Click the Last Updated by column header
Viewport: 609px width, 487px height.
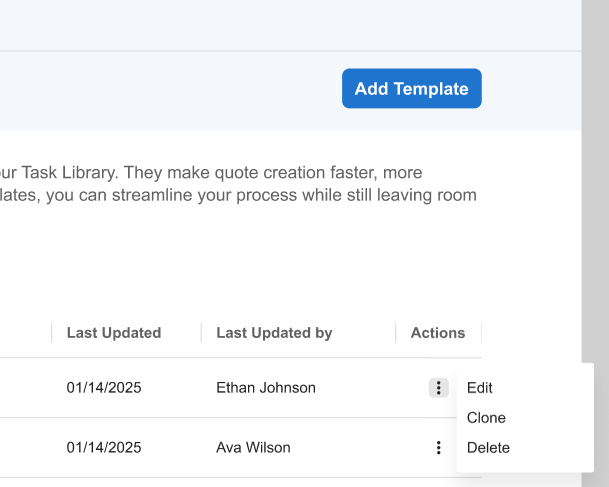[274, 333]
